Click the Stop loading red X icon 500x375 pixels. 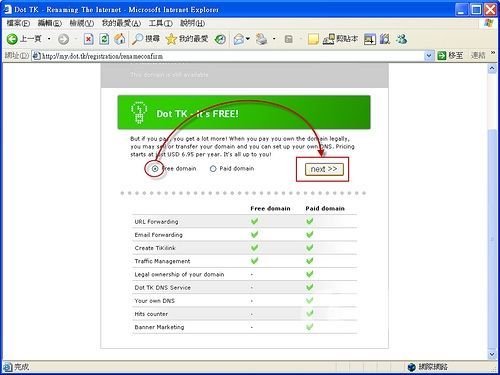(x=88, y=39)
